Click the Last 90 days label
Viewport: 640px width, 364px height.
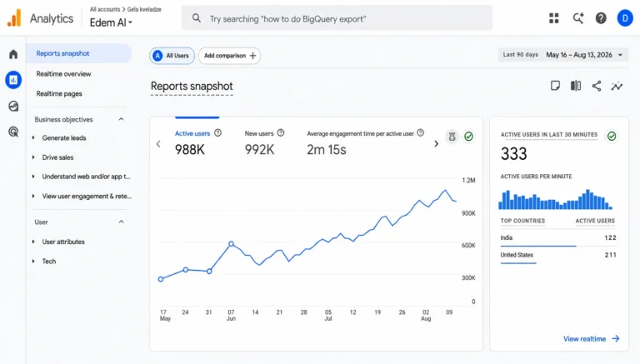point(520,55)
